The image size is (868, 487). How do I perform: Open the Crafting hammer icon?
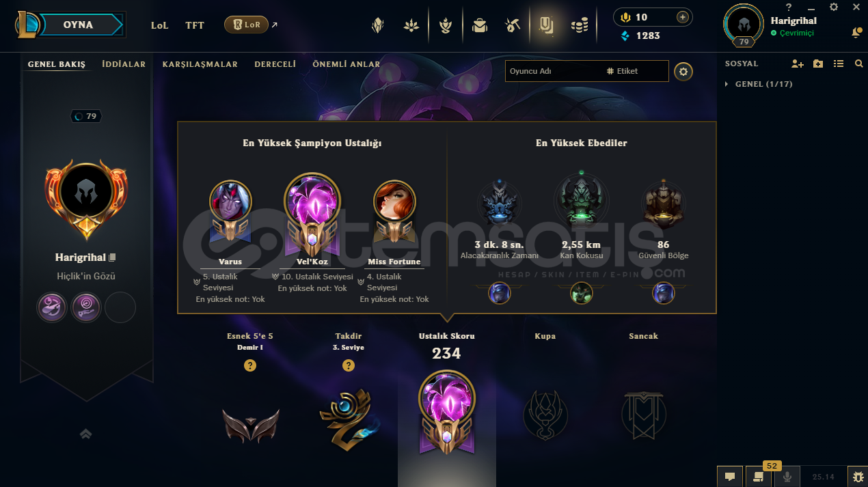[x=513, y=26]
